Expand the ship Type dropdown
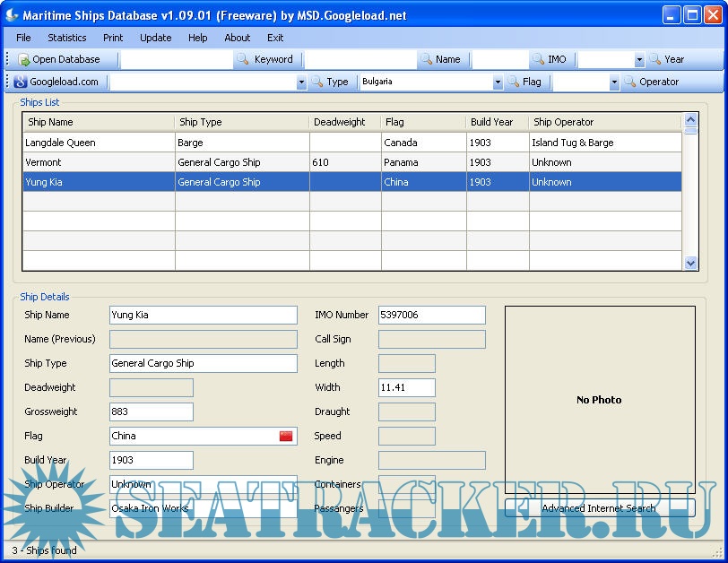Screen dimensions: 728x563 point(301,82)
